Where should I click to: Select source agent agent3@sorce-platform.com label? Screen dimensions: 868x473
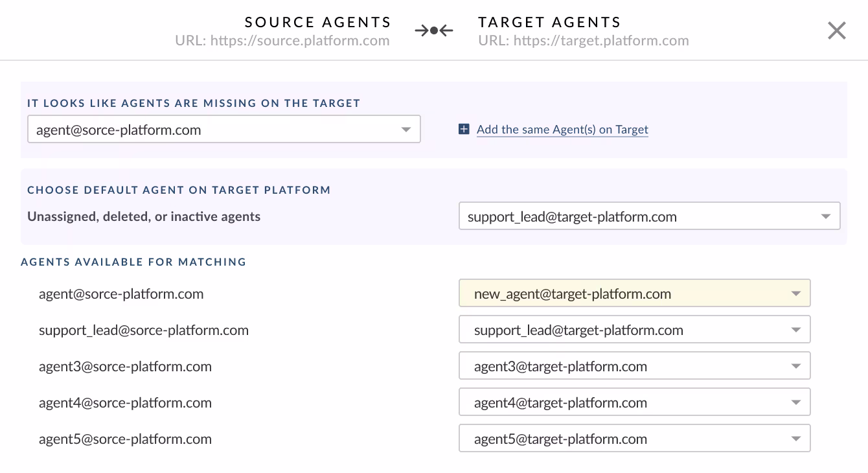tap(125, 366)
